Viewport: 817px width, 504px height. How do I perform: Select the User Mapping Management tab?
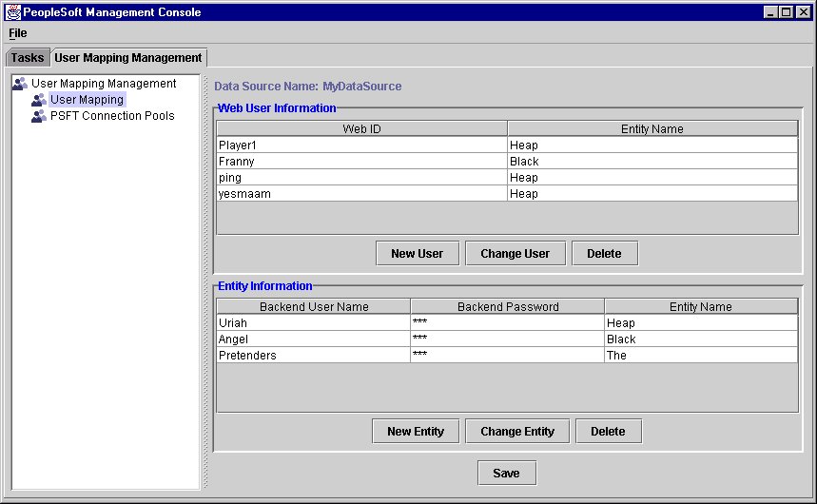point(128,57)
